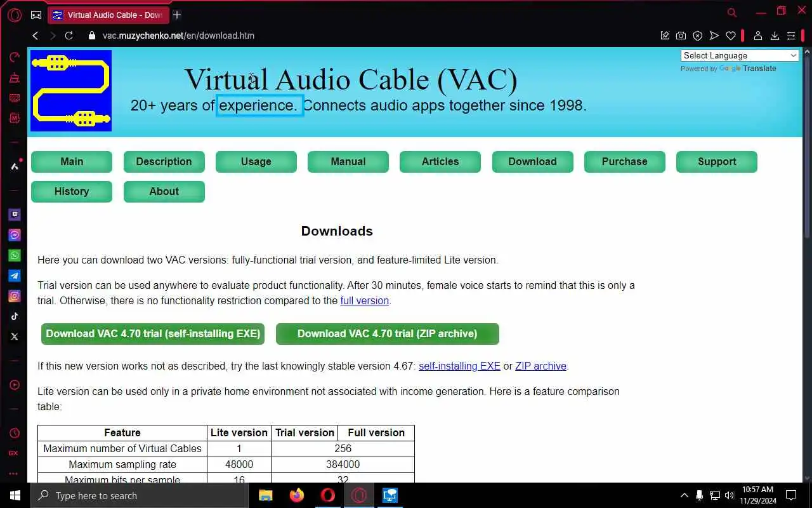Open the workspaces icon beside the tab
Screen dimensions: 812x508
coord(36,15)
